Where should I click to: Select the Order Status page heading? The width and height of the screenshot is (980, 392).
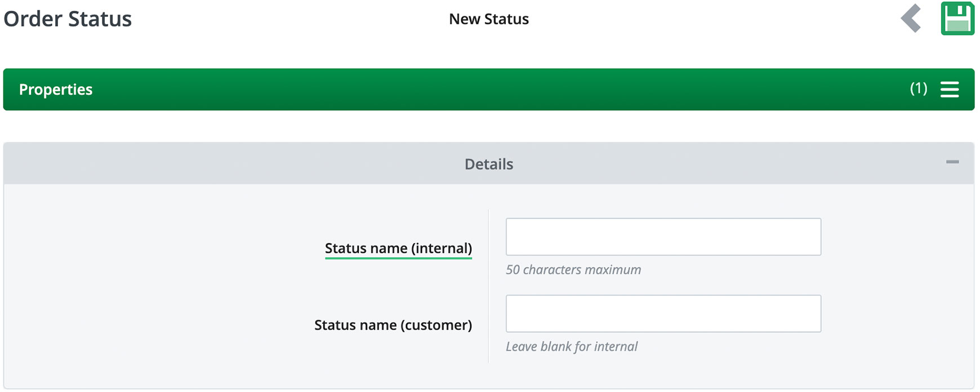coord(68,19)
